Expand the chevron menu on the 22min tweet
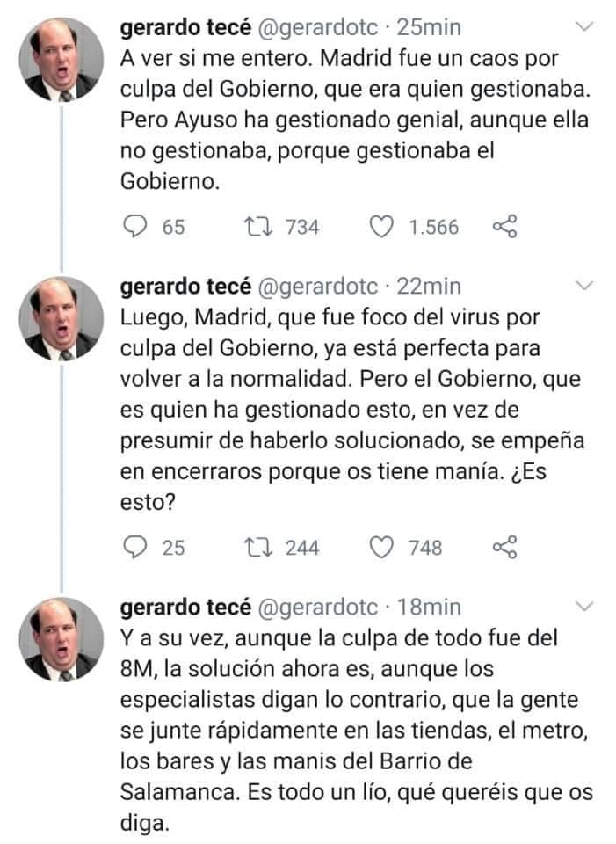This screenshot has width=616, height=844. click(x=584, y=286)
